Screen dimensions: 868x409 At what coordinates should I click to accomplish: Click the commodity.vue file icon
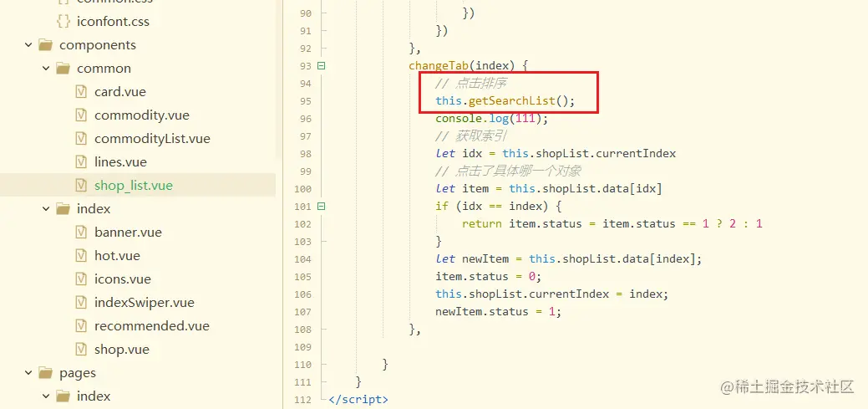coord(81,115)
